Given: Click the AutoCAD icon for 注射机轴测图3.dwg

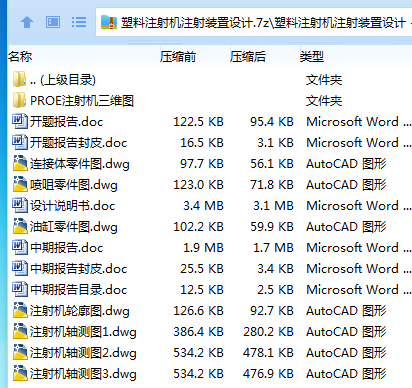Looking at the screenshot, I should point(20,373).
